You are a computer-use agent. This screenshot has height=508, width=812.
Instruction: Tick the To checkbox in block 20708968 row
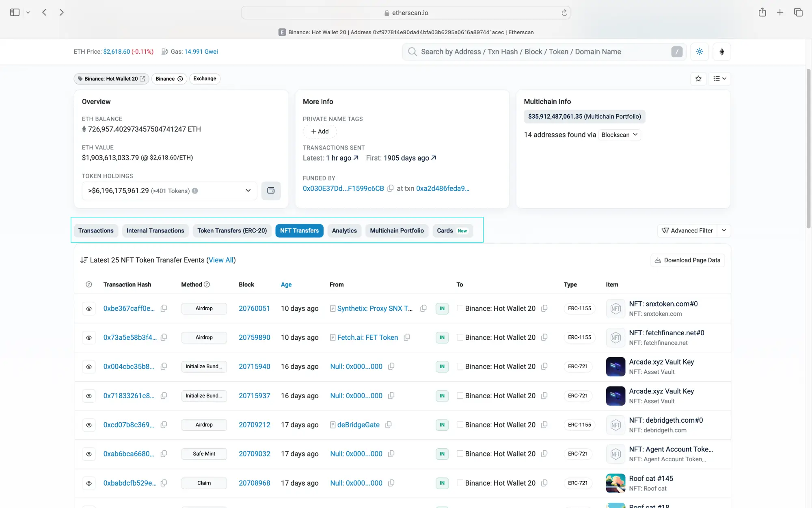click(x=460, y=483)
